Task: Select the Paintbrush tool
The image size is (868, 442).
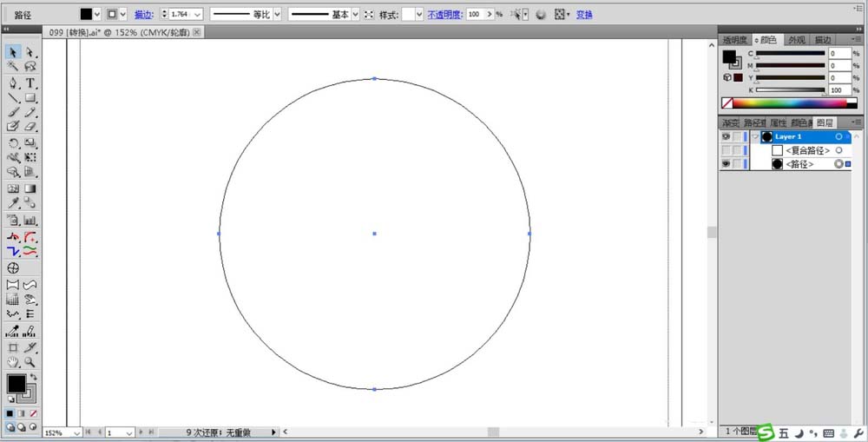Action: click(x=13, y=112)
